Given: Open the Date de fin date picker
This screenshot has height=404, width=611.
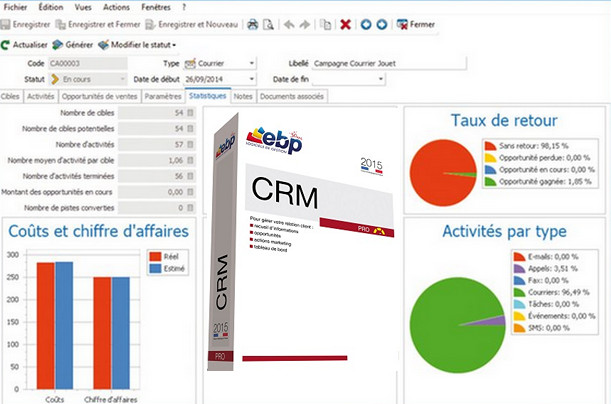Looking at the screenshot, I should (x=381, y=78).
